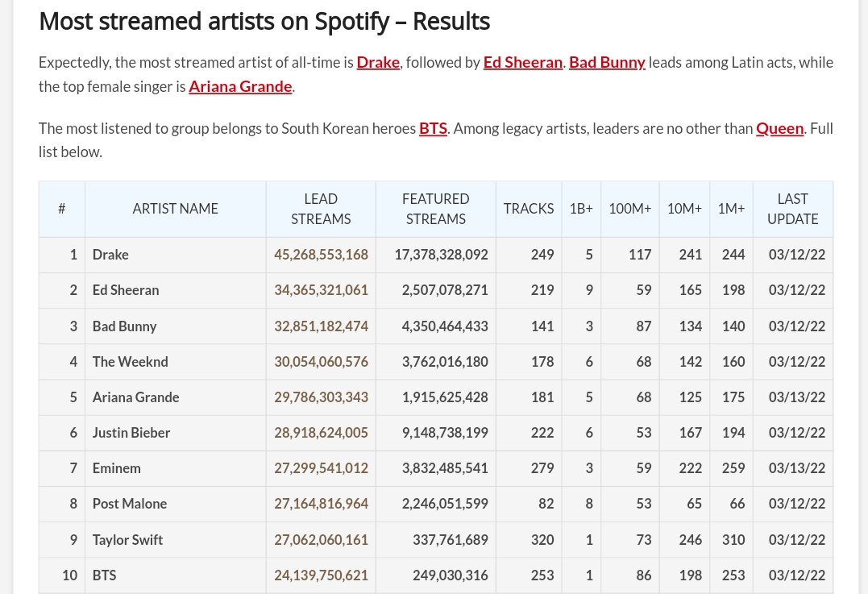
Task: Click Eminem's last update 03/13/22
Action: click(x=797, y=467)
